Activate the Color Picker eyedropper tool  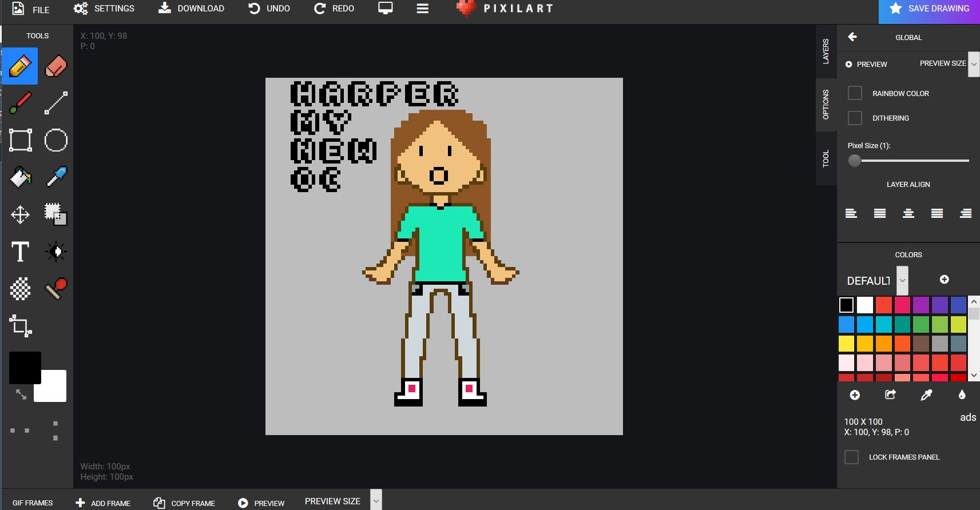click(55, 177)
